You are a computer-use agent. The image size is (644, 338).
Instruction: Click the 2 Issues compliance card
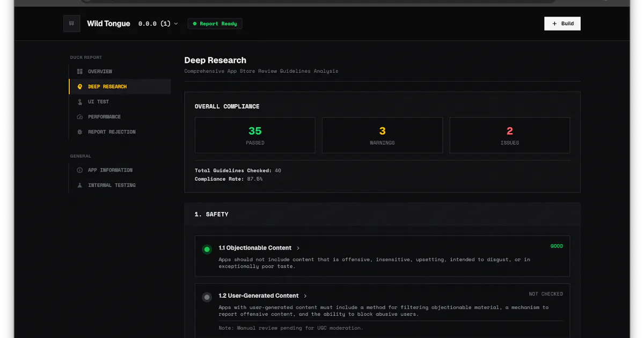pos(510,135)
